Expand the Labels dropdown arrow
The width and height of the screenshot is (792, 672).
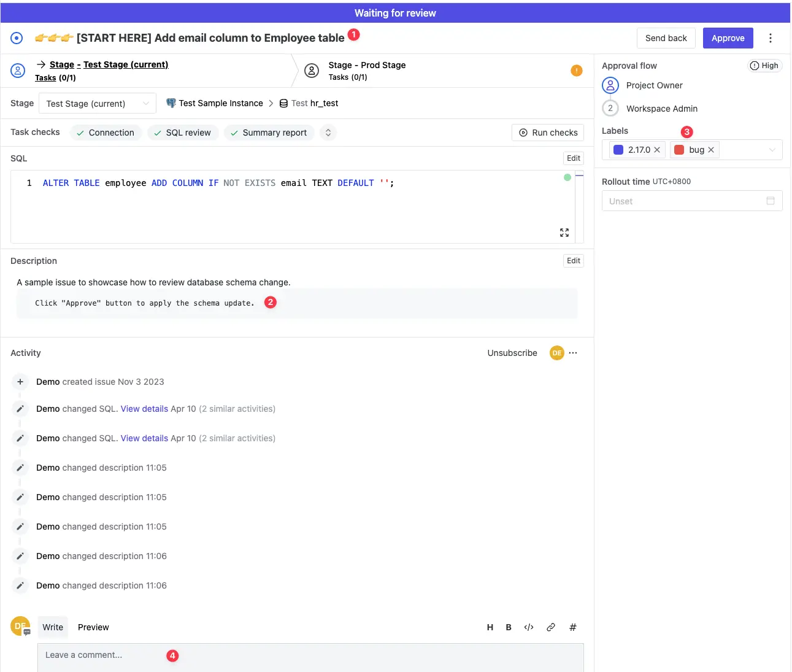pos(772,150)
